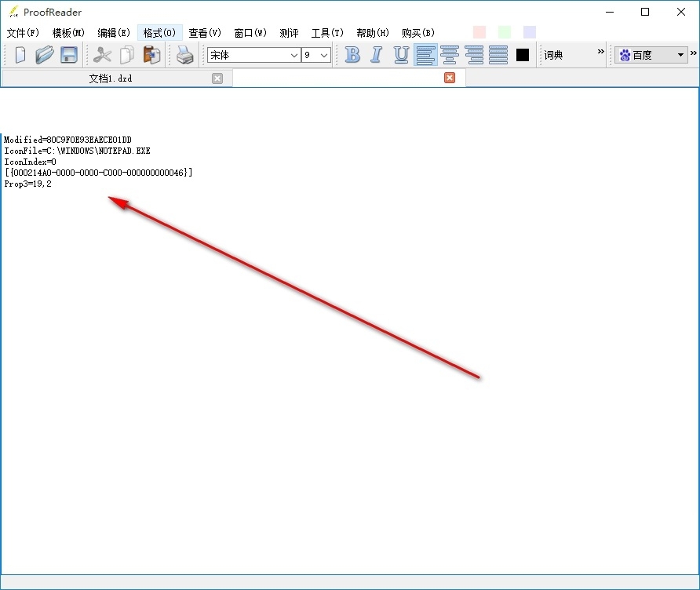The image size is (700, 590).
Task: Open the 编辑(E) menu
Action: pos(114,33)
